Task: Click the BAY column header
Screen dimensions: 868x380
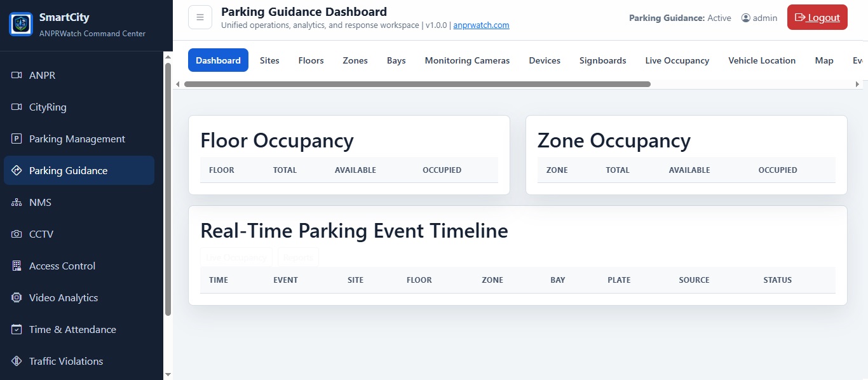Action: [x=558, y=280]
